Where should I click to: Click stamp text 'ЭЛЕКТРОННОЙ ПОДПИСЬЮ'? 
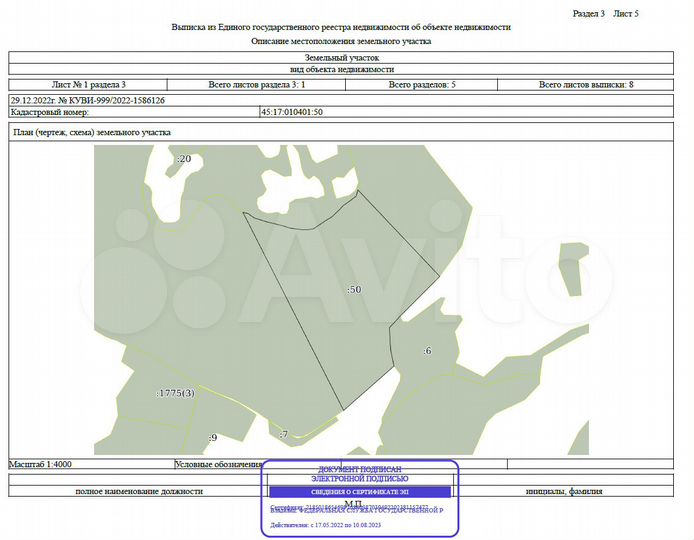point(360,479)
